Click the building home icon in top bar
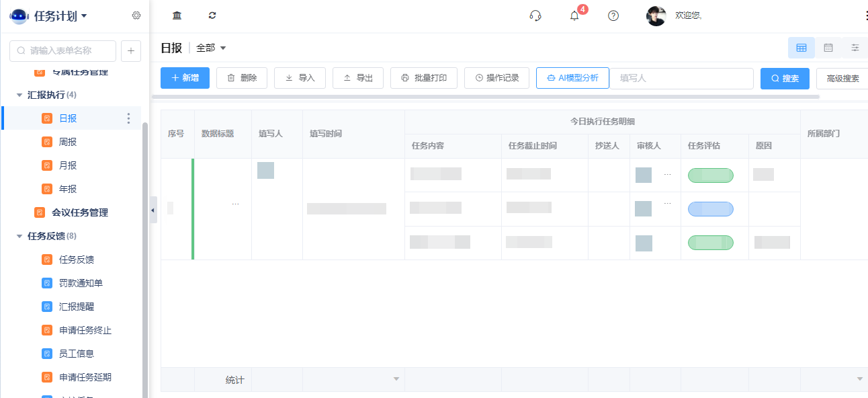The image size is (868, 398). pyautogui.click(x=177, y=15)
